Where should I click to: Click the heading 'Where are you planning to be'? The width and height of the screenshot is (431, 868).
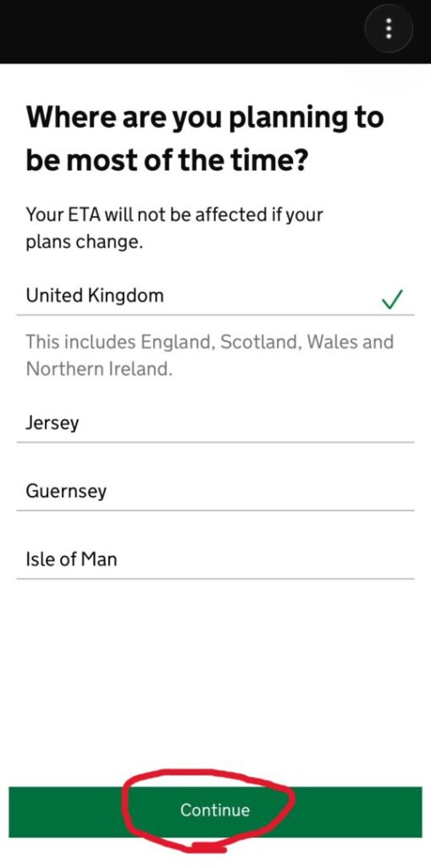(x=205, y=139)
